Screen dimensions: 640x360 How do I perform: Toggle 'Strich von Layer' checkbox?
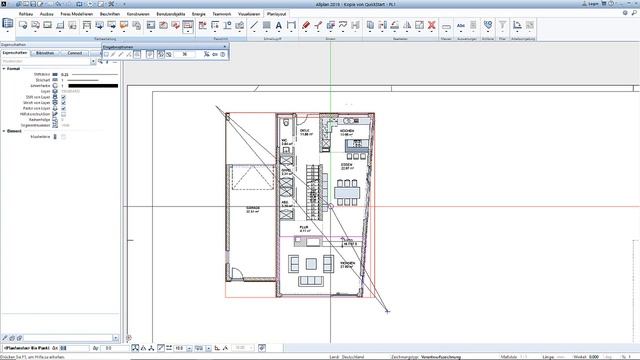pyautogui.click(x=63, y=103)
